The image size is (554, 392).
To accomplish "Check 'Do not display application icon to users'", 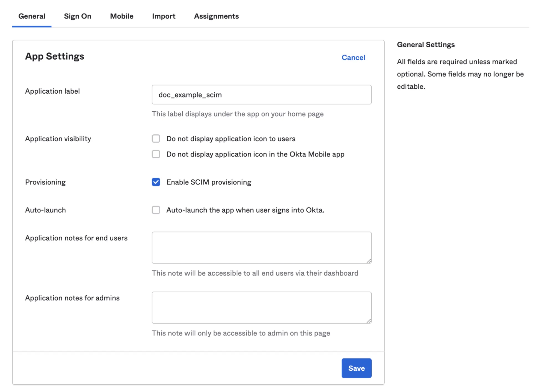I will [156, 139].
